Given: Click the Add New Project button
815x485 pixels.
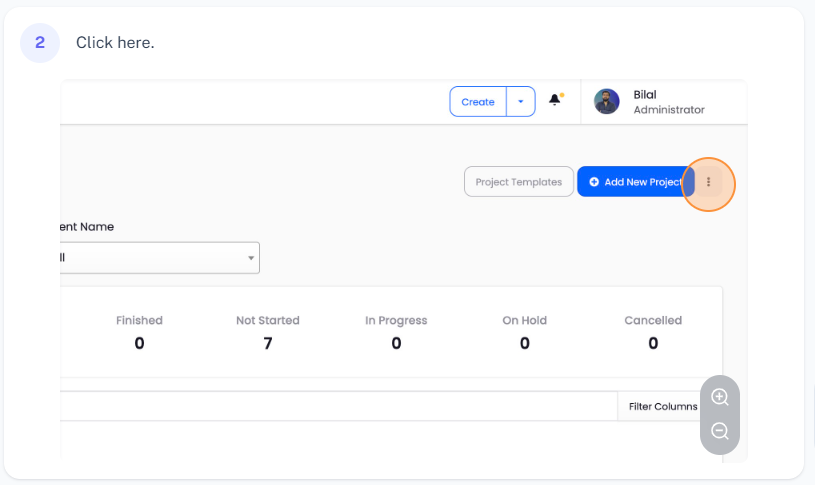Looking at the screenshot, I should point(635,182).
